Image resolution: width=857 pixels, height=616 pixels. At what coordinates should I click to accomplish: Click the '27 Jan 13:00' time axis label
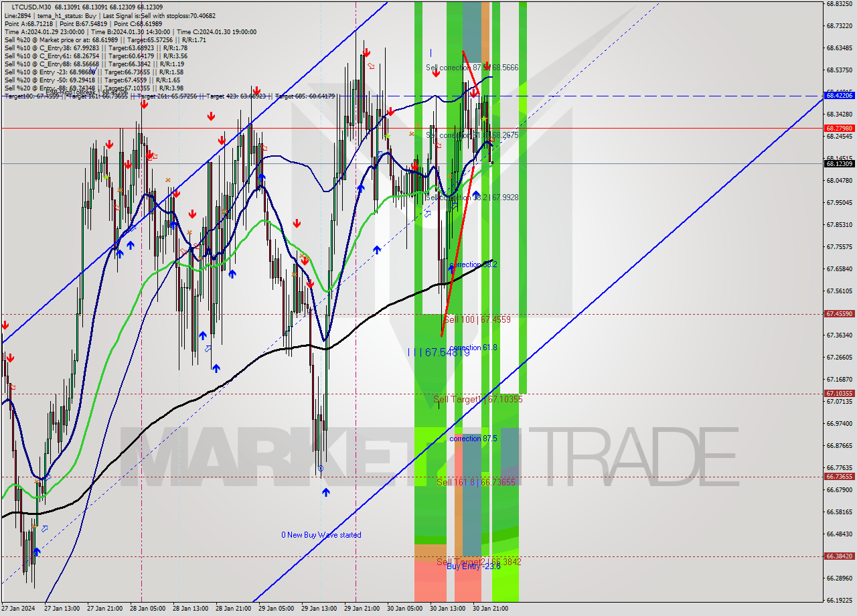tap(62, 609)
